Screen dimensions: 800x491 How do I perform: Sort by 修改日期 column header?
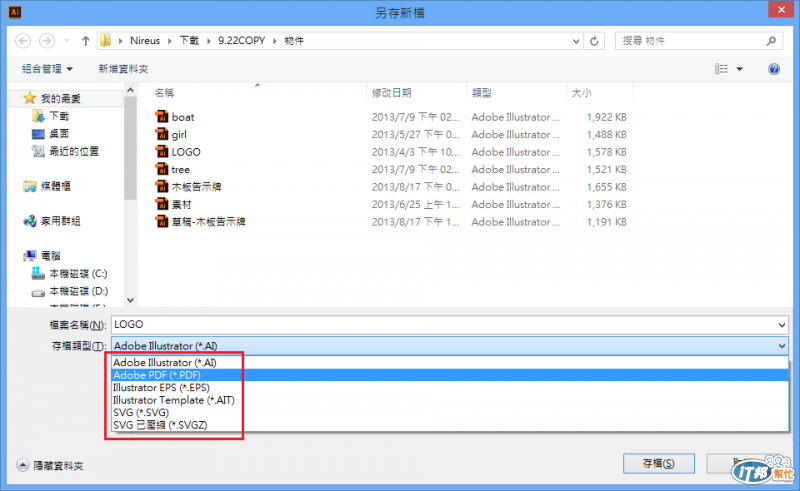click(391, 92)
